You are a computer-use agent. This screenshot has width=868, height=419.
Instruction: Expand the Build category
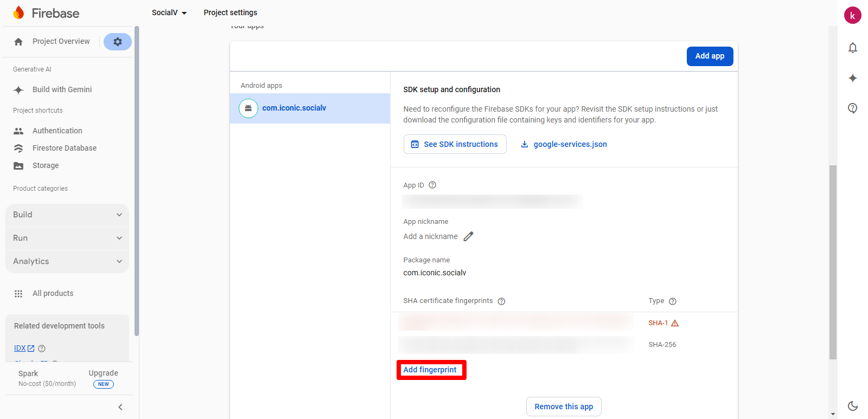[67, 215]
